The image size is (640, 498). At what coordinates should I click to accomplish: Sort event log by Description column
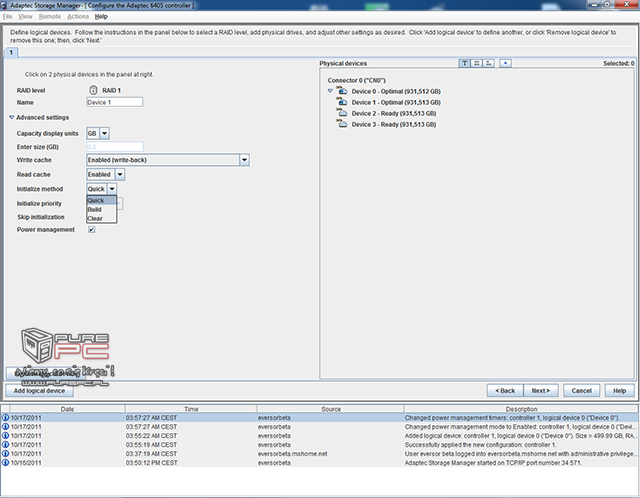point(521,409)
